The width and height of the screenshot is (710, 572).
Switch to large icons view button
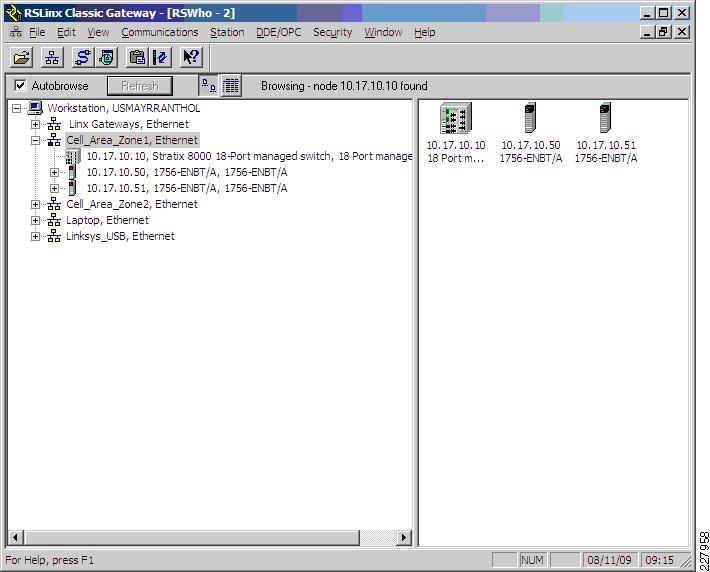(209, 86)
